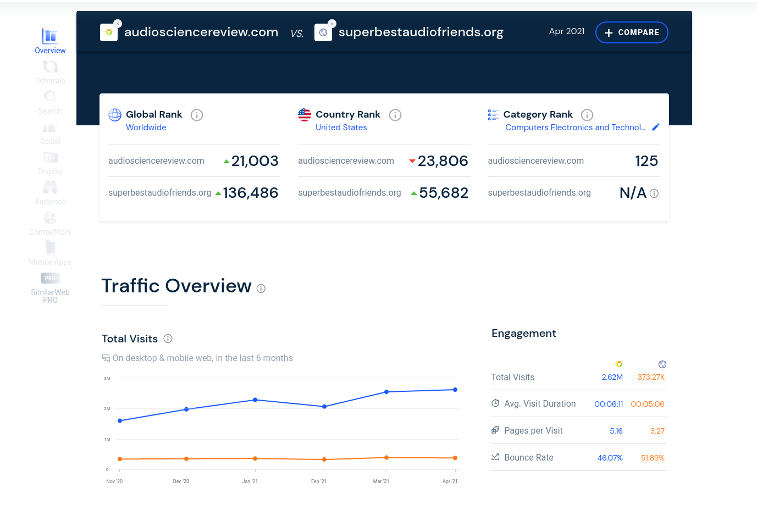Click superbestaudiofriends.org in the Global Rank card

pos(160,193)
